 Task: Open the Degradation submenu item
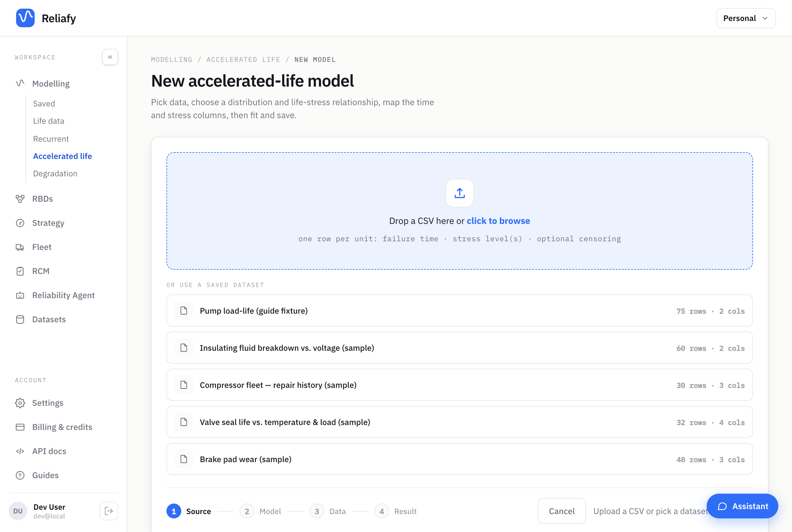(x=55, y=174)
